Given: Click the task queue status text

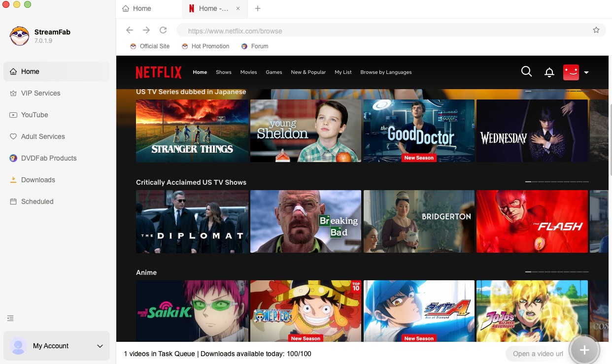Looking at the screenshot, I should click(x=217, y=354).
